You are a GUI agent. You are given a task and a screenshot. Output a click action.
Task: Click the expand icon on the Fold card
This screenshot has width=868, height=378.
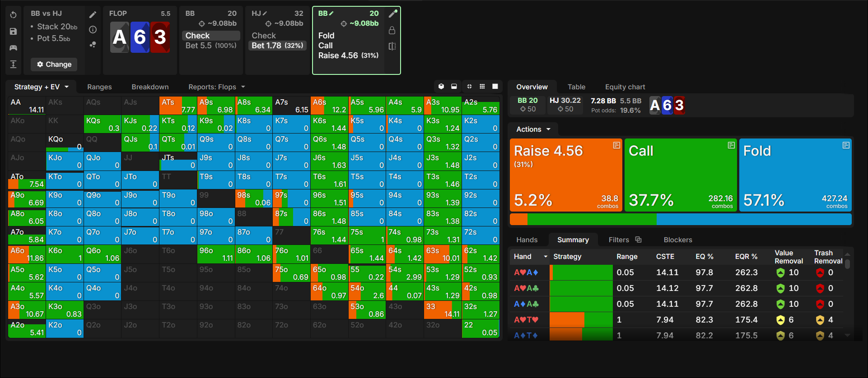tap(846, 145)
